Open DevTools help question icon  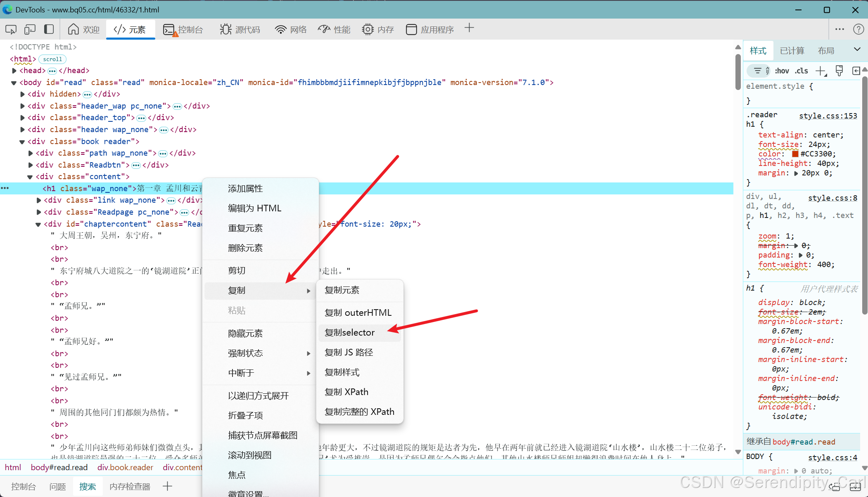[858, 29]
